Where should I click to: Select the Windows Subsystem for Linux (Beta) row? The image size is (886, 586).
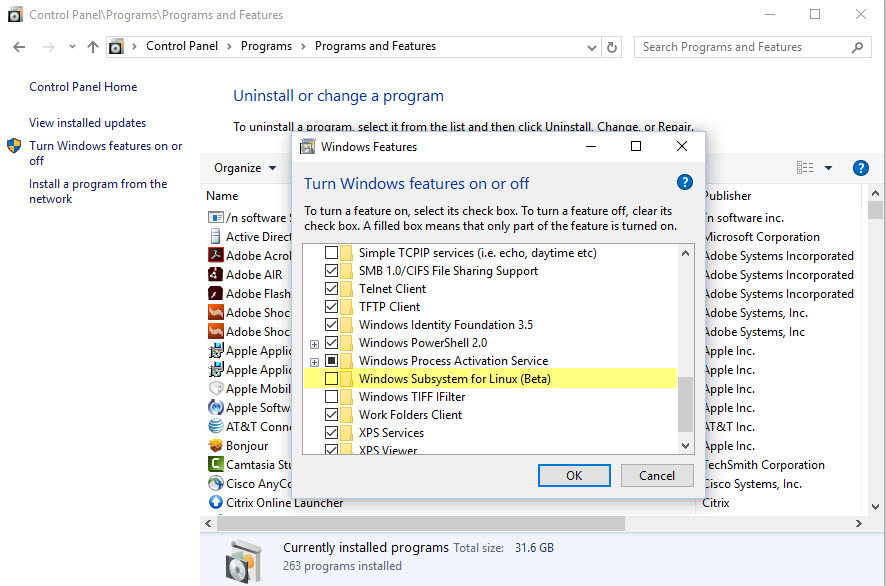(490, 379)
